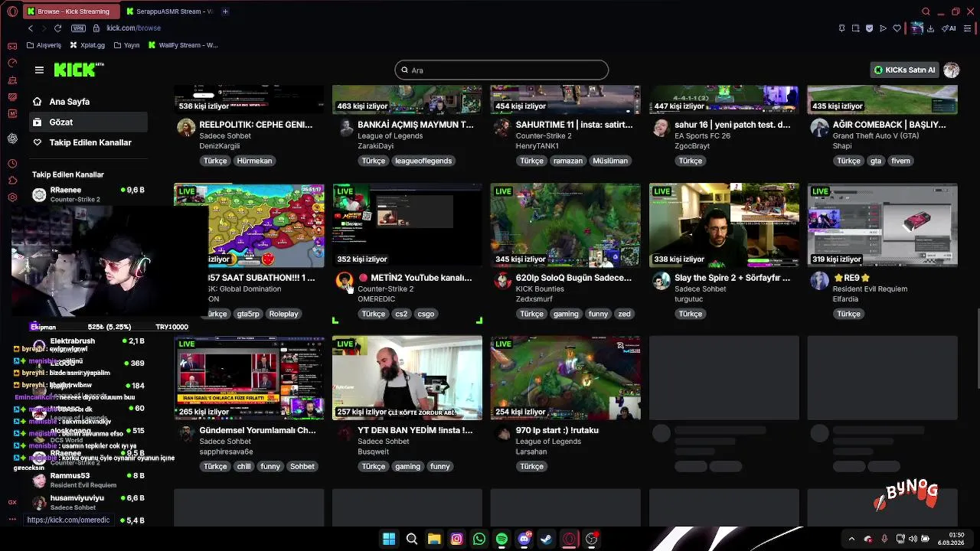The width and height of the screenshot is (980, 551).
Task: Switch to Browse - Kick Streaming tab
Action: click(72, 11)
